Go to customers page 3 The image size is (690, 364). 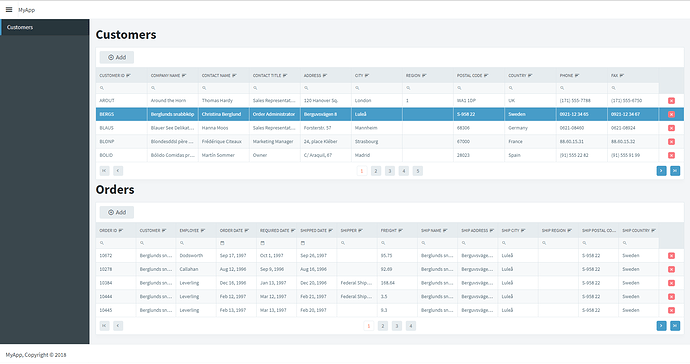[389, 171]
